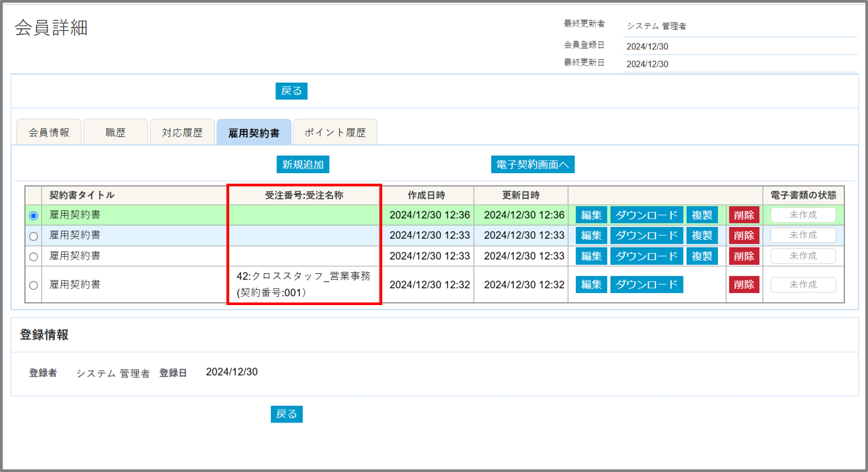Image resolution: width=868 pixels, height=472 pixels.
Task: Click 複製 in the 12:36 row
Action: coord(702,215)
